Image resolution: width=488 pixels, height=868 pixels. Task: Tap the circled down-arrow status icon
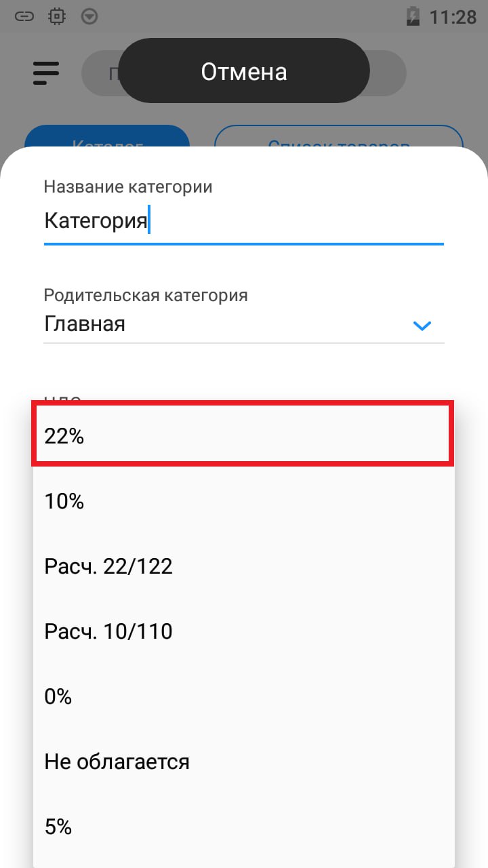click(x=89, y=16)
